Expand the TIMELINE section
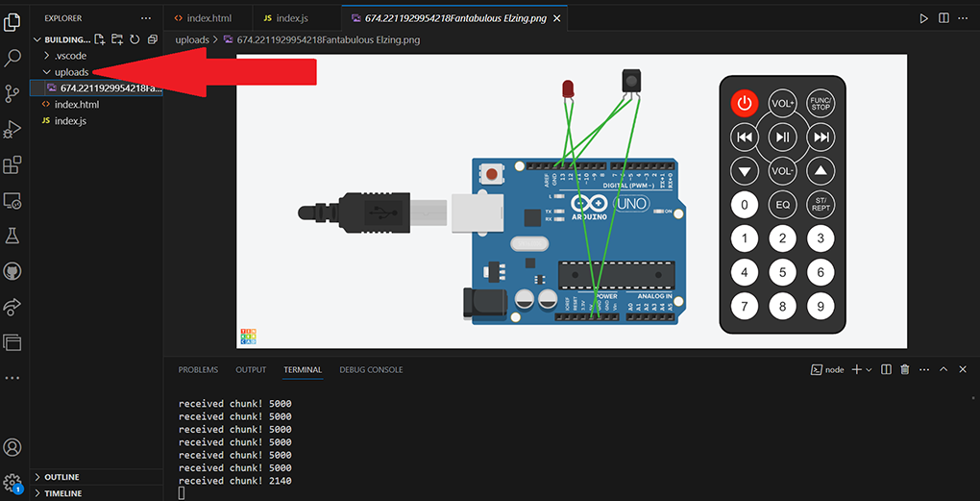 pyautogui.click(x=96, y=493)
